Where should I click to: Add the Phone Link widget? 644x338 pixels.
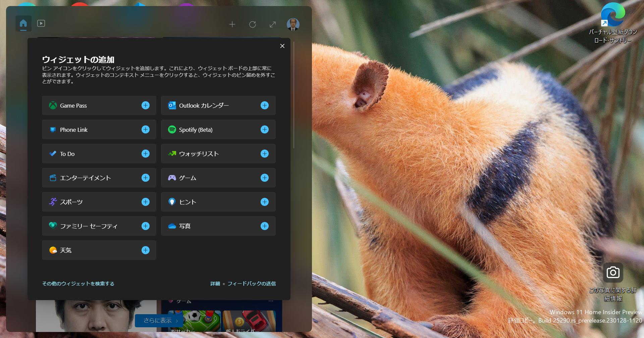(146, 129)
